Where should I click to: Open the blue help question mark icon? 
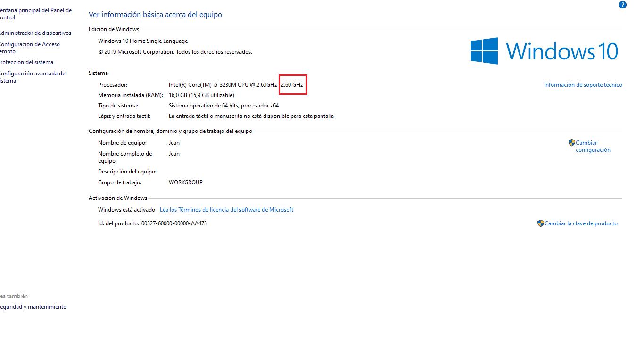[x=622, y=5]
